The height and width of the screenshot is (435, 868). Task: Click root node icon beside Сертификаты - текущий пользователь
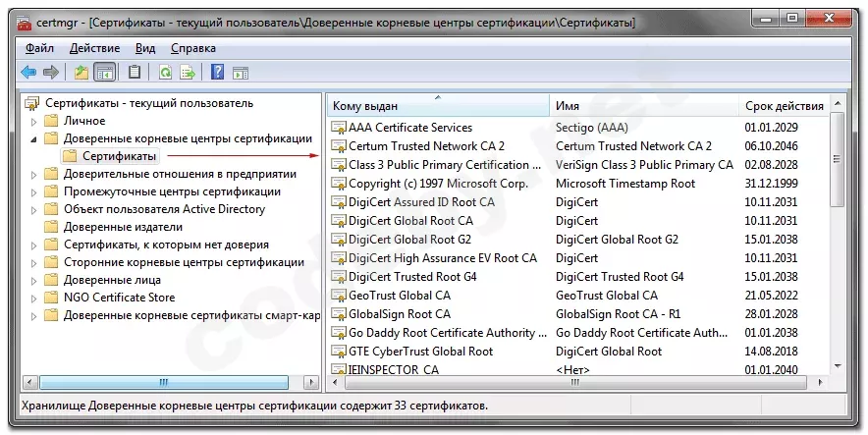coord(32,103)
